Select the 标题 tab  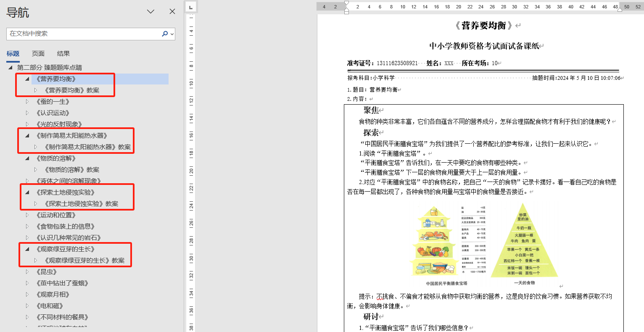(13, 53)
